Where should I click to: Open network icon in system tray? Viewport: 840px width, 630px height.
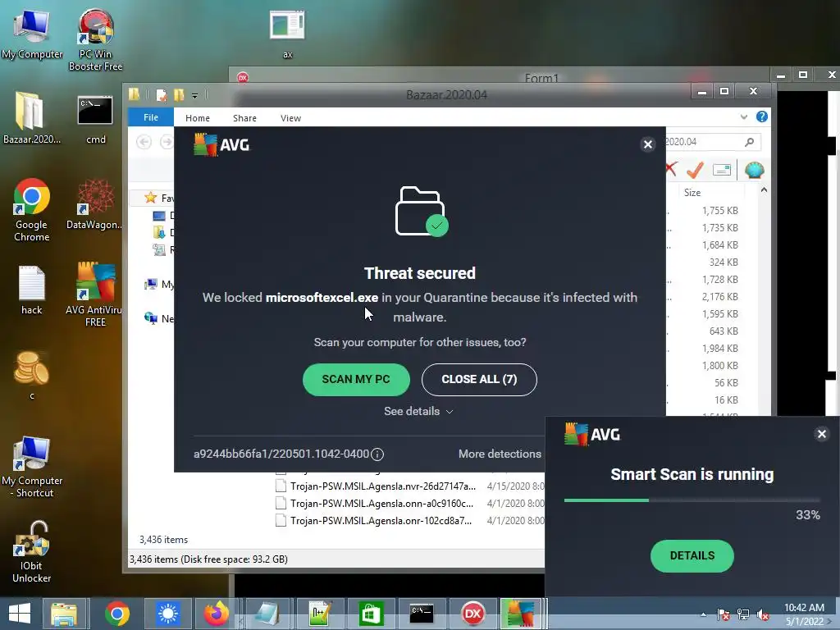(743, 614)
